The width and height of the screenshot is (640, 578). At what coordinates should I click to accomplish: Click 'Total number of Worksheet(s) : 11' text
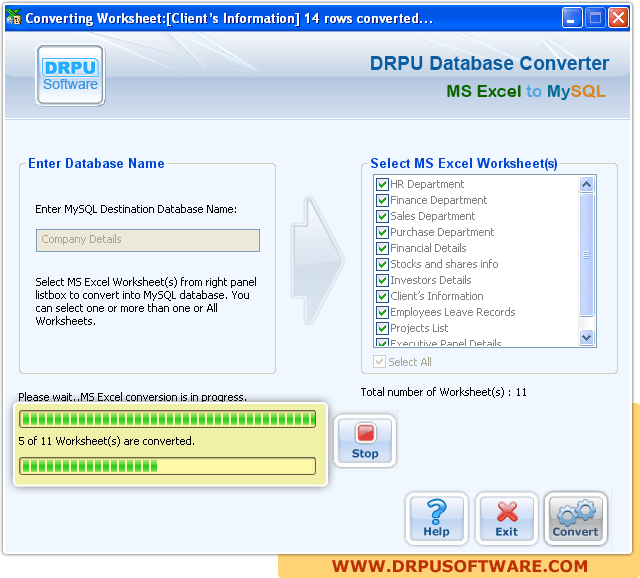click(444, 392)
